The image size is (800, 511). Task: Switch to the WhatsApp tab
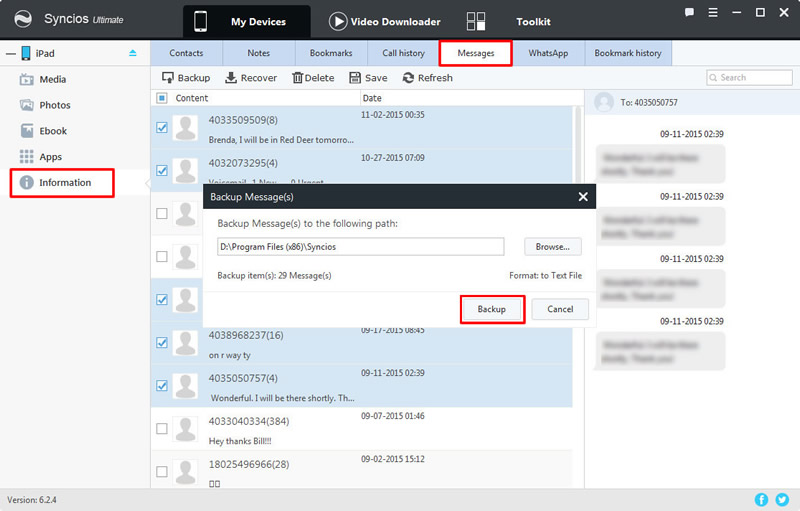click(548, 53)
